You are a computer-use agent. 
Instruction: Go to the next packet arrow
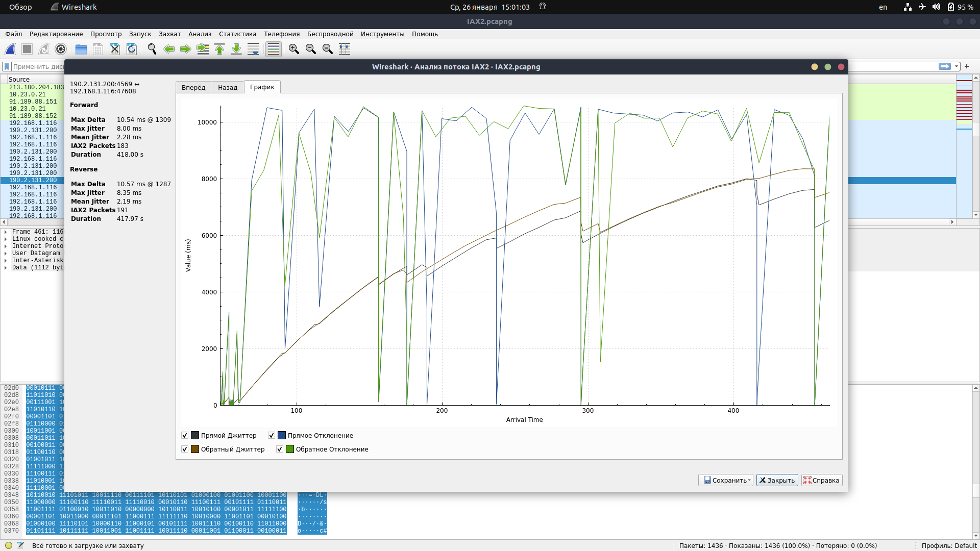point(186,49)
